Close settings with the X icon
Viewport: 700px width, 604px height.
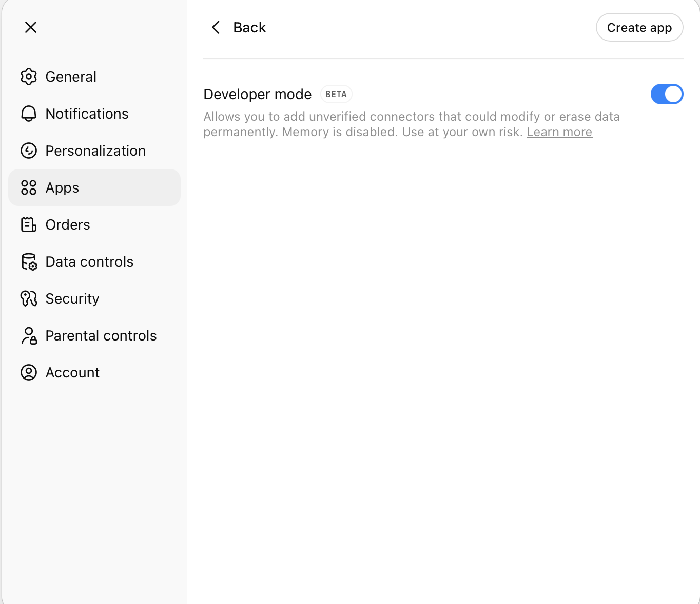click(x=31, y=27)
